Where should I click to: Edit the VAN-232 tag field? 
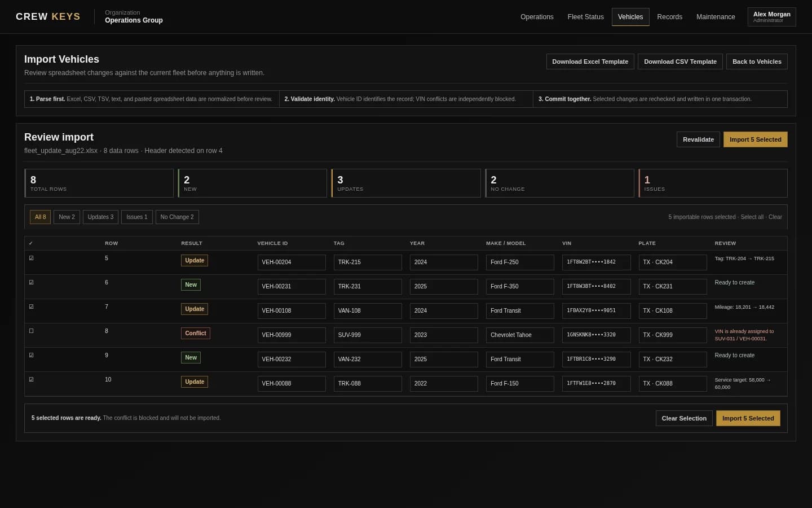(368, 360)
